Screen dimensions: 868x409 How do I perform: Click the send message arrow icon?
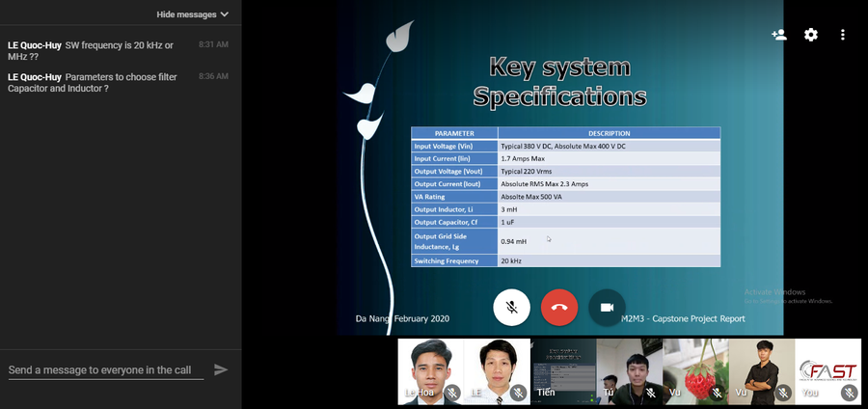pyautogui.click(x=221, y=369)
